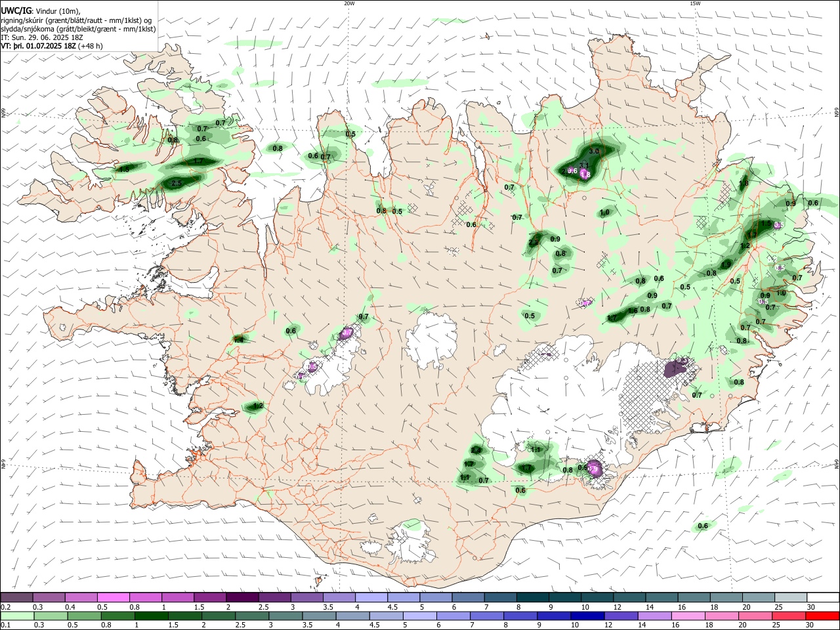The width and height of the screenshot is (840, 630).
Task: Click the pale grey 25 swatch, upper legend
Action: pos(791,597)
